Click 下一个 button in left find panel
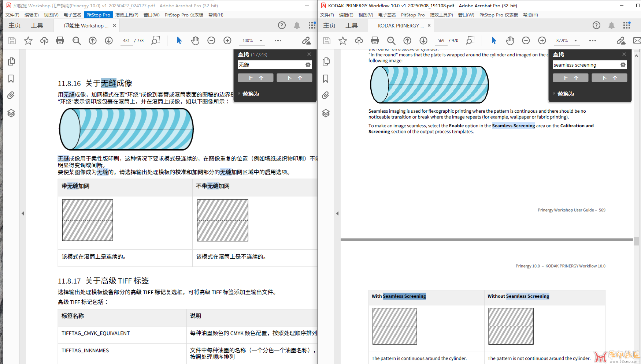 [294, 78]
